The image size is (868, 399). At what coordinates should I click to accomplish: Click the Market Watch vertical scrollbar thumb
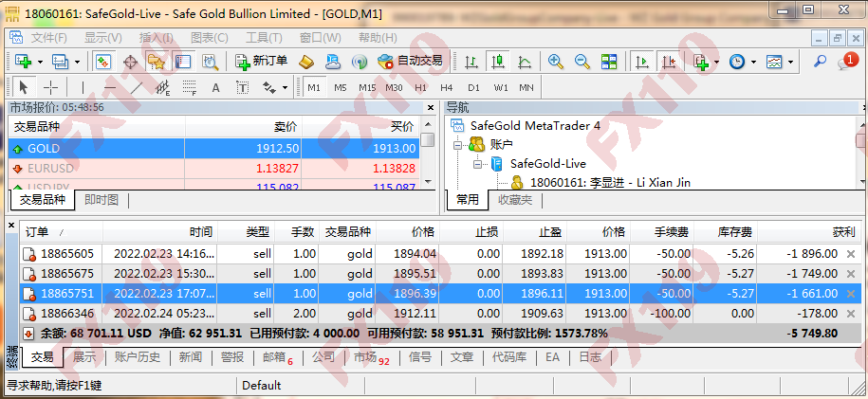[427, 139]
